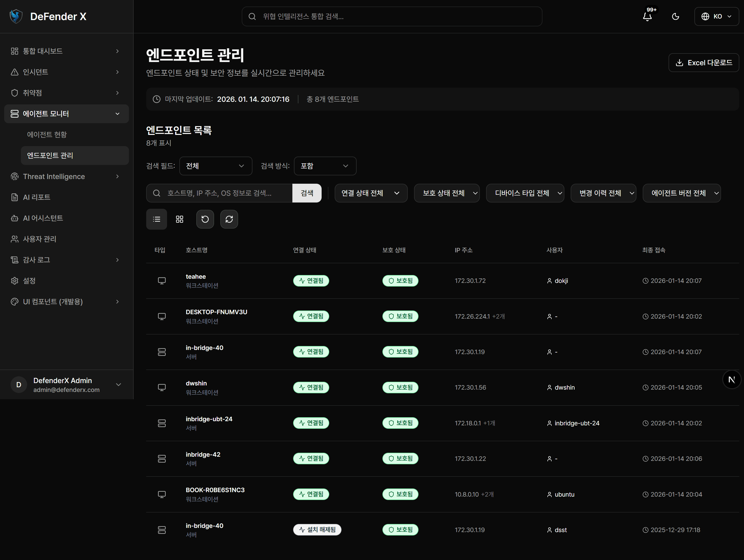Switch to grid card view
This screenshot has width=744, height=560.
[180, 219]
